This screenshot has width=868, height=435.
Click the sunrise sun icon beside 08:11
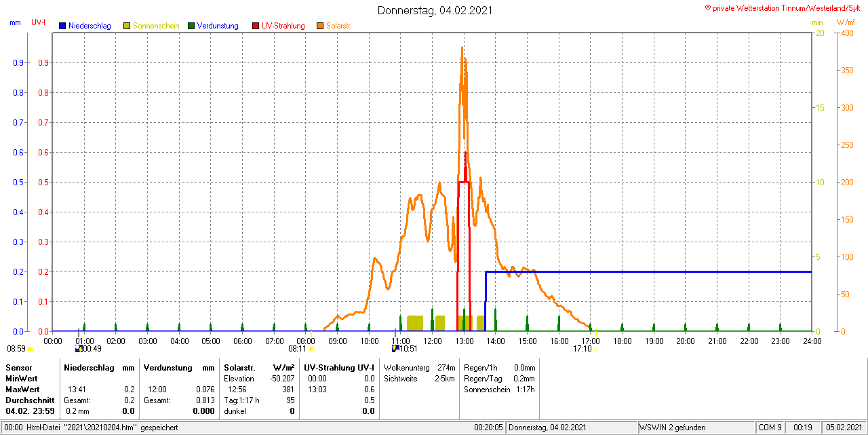pyautogui.click(x=311, y=349)
